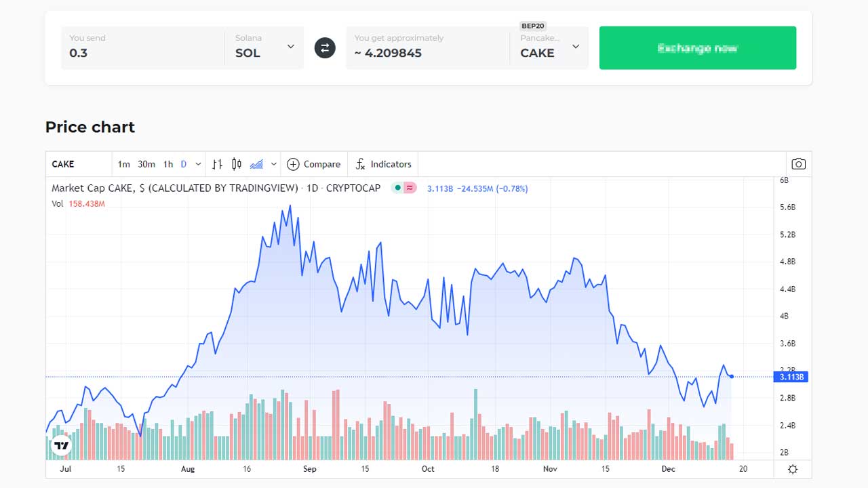This screenshot has height=488, width=868.
Task: Click the 4B price axis label
Action: tap(785, 317)
